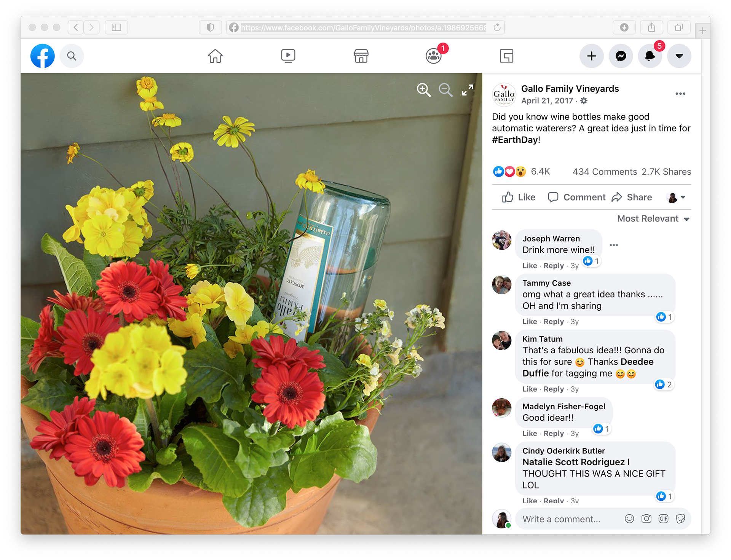This screenshot has height=560, width=731.
Task: Open Cindy Oderkirk Butler's profile name
Action: click(563, 451)
